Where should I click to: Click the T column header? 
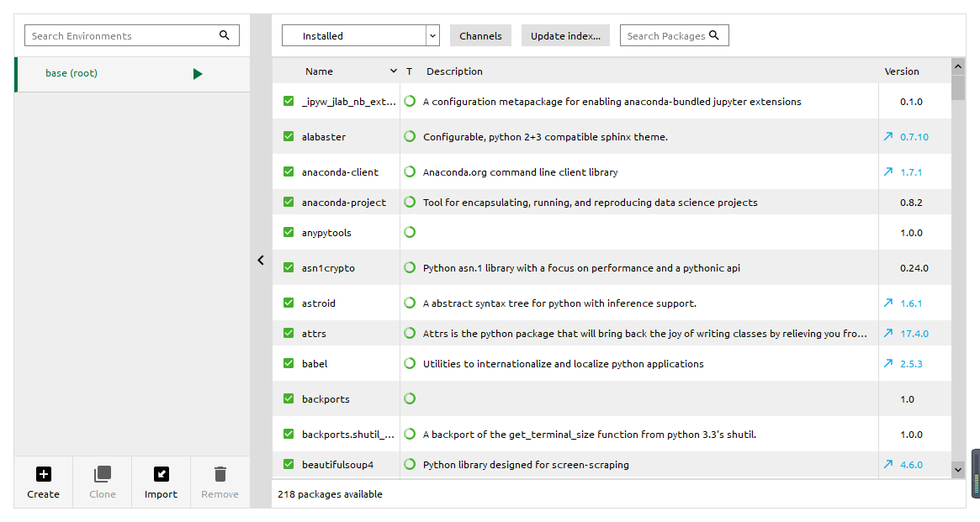click(x=409, y=71)
